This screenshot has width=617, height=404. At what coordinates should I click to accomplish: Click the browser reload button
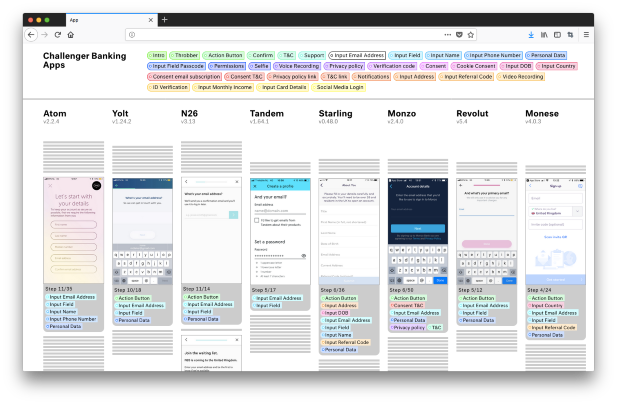click(58, 35)
